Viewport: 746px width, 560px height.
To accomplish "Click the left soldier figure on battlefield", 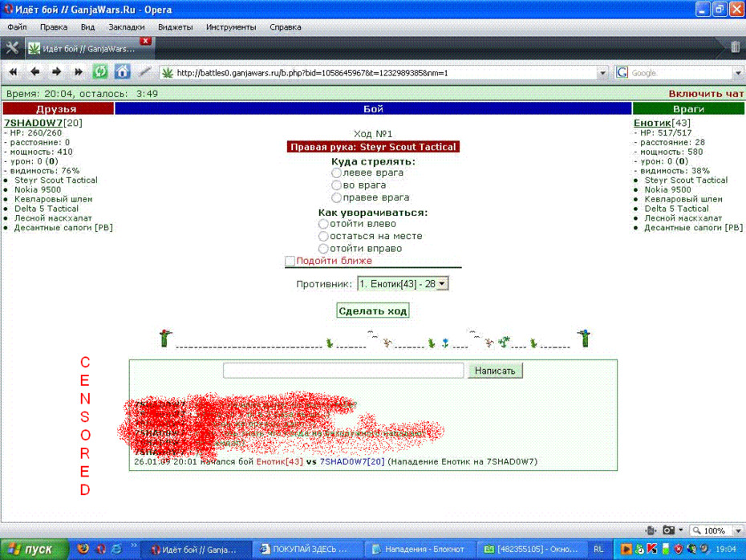I will tap(165, 339).
